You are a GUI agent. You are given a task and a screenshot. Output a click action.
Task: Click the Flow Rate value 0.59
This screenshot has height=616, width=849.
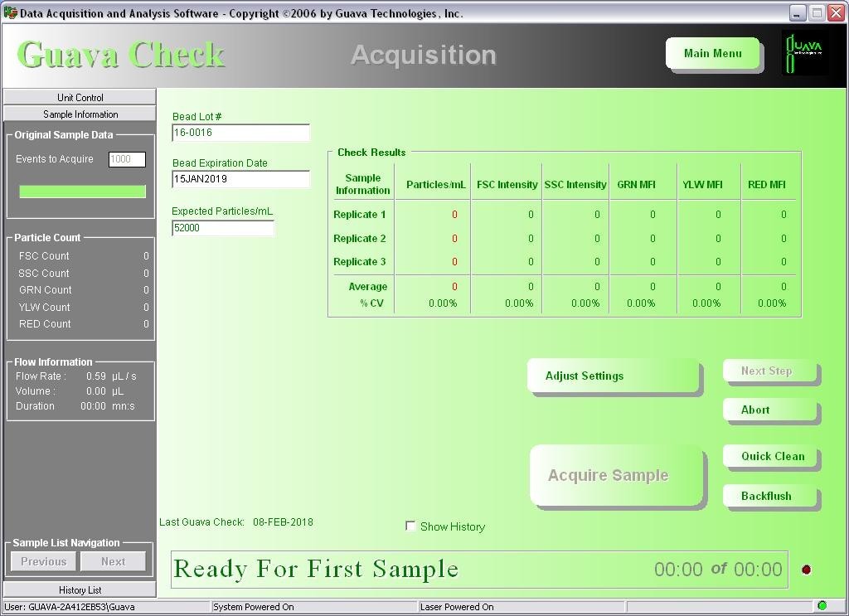pyautogui.click(x=96, y=376)
